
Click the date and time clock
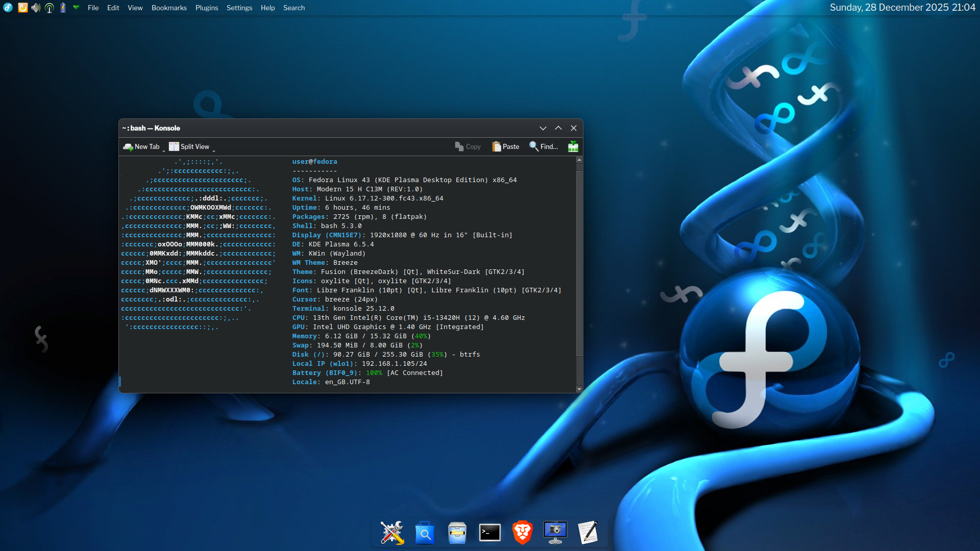point(902,8)
